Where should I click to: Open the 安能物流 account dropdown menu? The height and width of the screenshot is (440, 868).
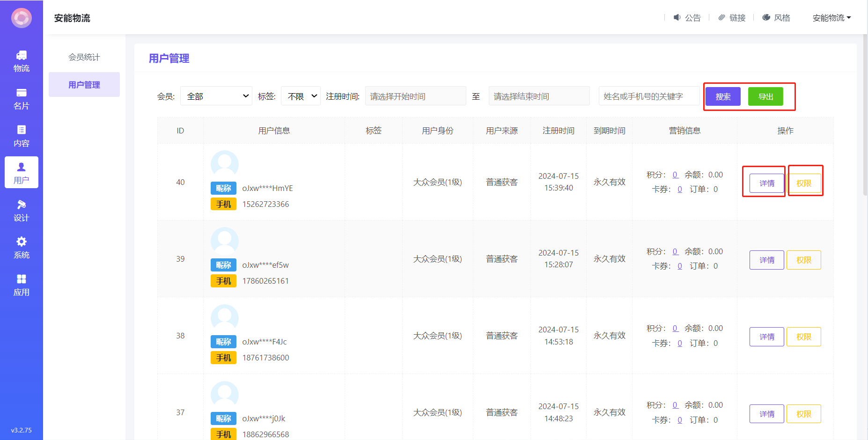tap(831, 18)
